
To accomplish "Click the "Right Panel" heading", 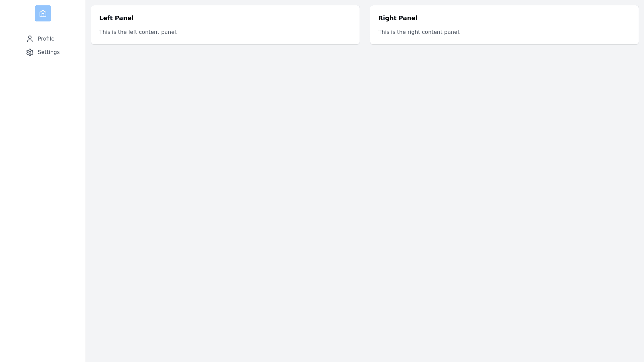I will (x=397, y=18).
